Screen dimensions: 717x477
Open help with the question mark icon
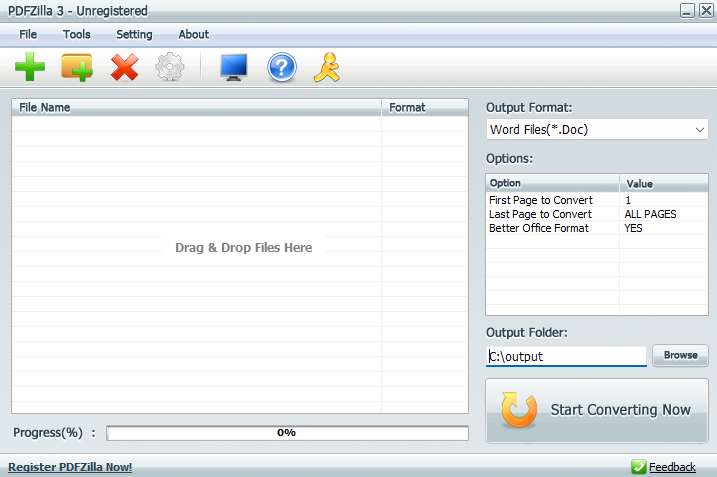(x=282, y=67)
